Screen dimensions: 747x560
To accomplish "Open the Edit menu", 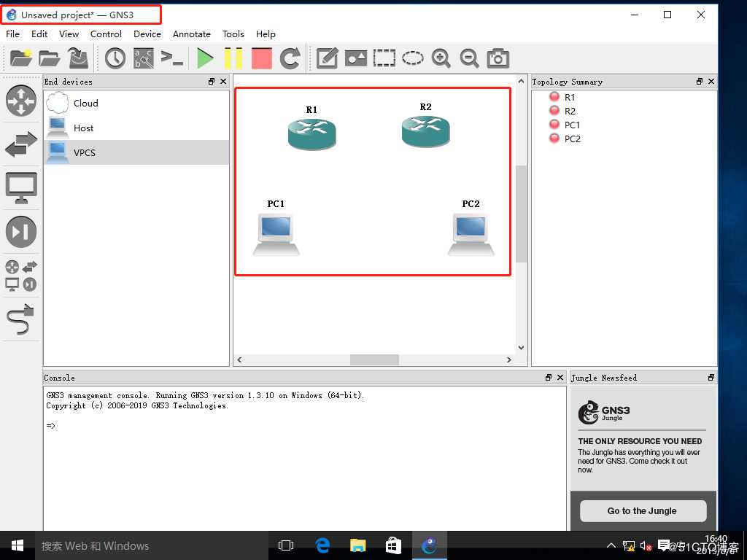I will tap(39, 34).
